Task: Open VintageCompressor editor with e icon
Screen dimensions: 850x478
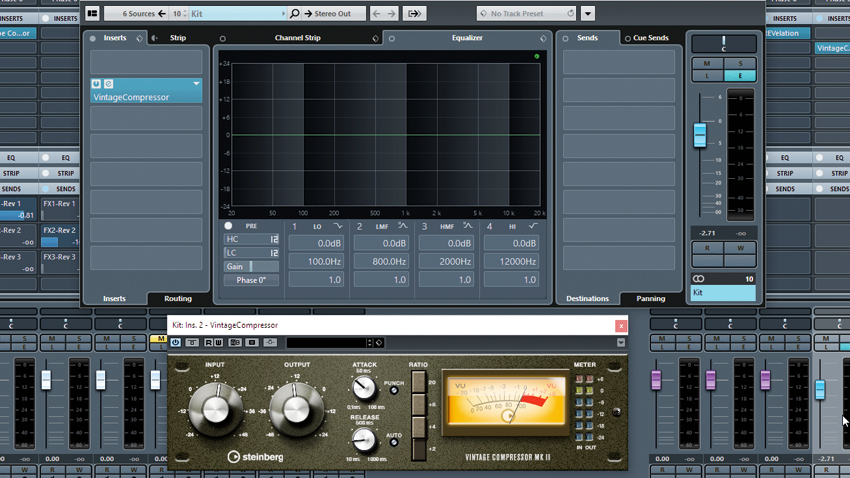Action: click(x=108, y=84)
